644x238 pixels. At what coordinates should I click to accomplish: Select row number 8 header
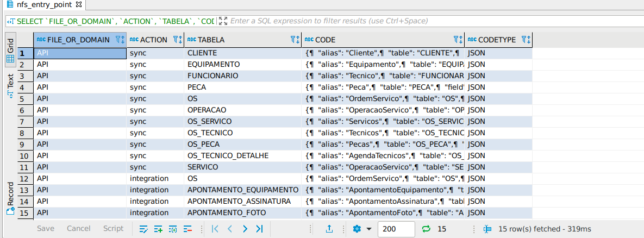click(25, 133)
